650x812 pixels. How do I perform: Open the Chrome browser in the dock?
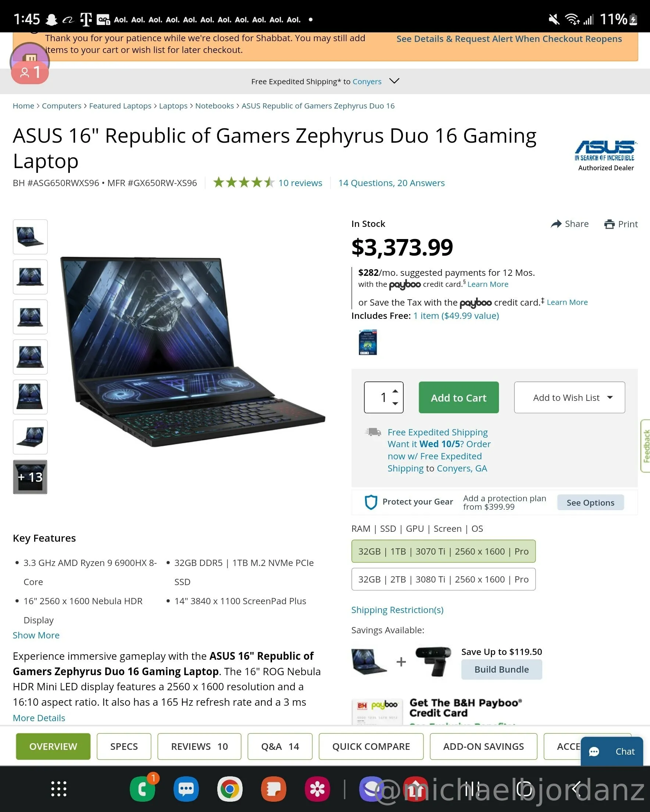tap(230, 789)
